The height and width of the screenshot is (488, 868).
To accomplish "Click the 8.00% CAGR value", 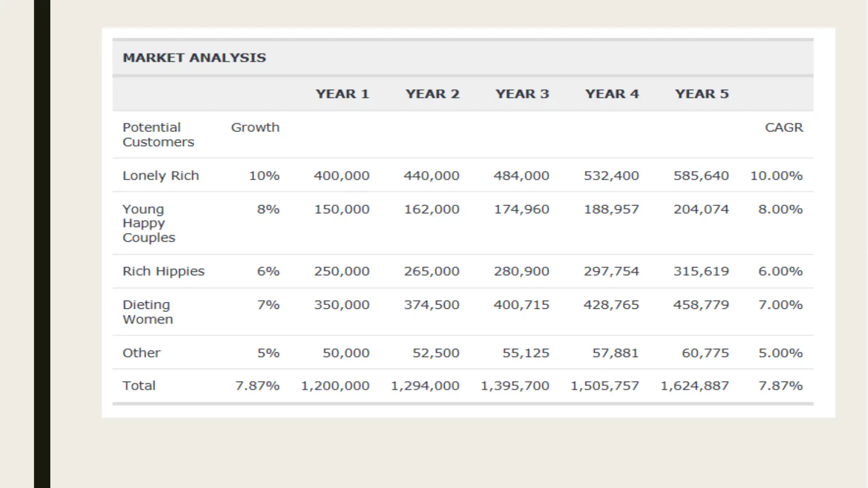I will pos(780,210).
